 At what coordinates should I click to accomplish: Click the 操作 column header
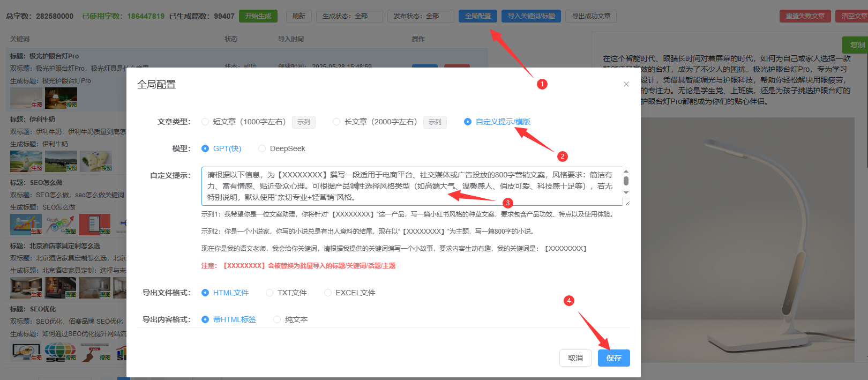(x=418, y=39)
